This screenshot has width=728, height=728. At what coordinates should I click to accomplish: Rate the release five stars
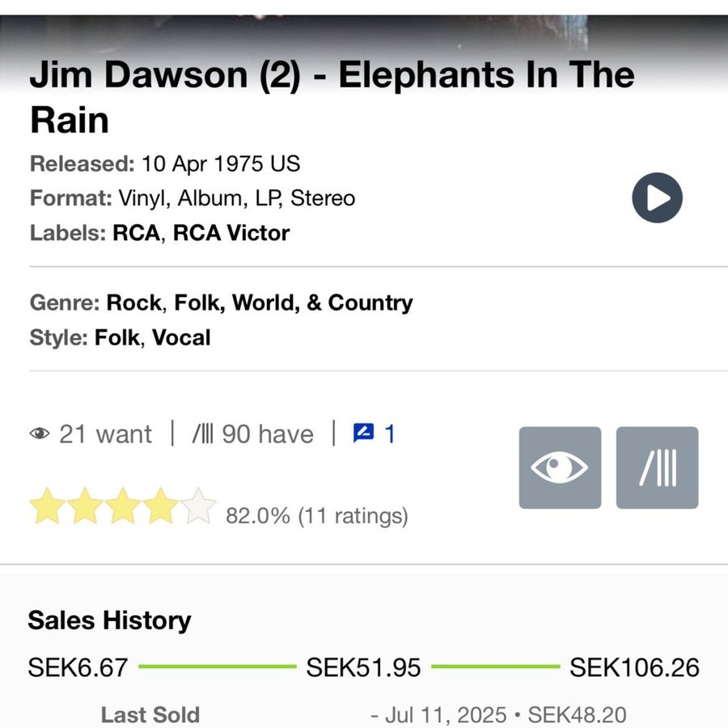(x=199, y=506)
